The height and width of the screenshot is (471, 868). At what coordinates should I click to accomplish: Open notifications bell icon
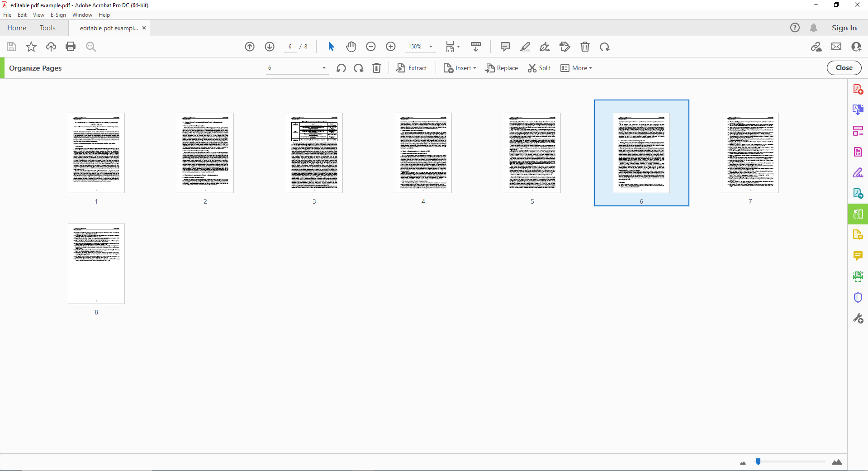(x=814, y=28)
